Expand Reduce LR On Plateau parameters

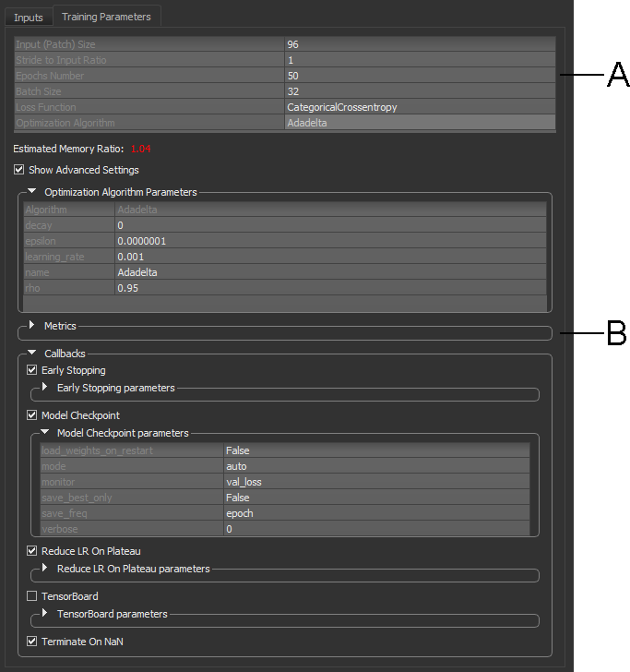(x=44, y=569)
